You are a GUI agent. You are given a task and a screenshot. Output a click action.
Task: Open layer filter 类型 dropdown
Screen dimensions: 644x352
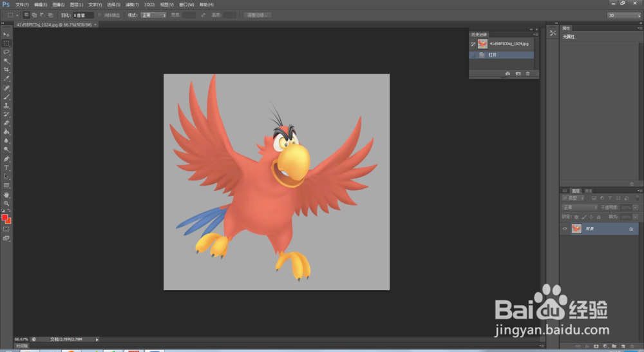(x=573, y=198)
